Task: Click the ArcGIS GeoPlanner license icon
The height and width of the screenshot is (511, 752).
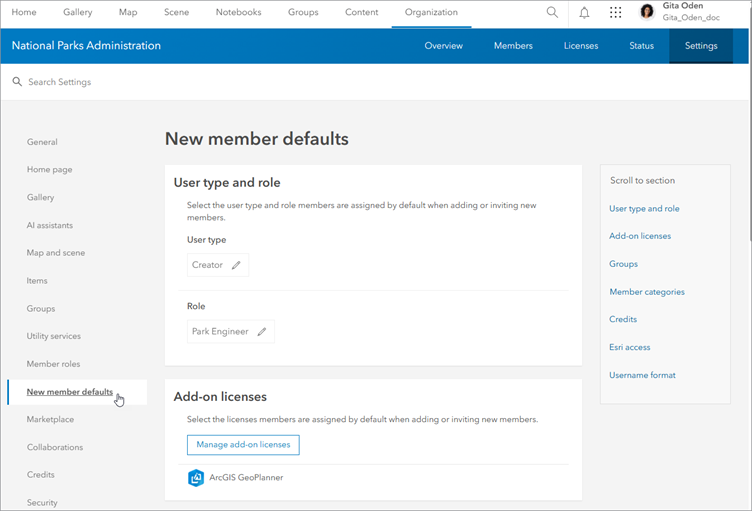Action: point(196,478)
